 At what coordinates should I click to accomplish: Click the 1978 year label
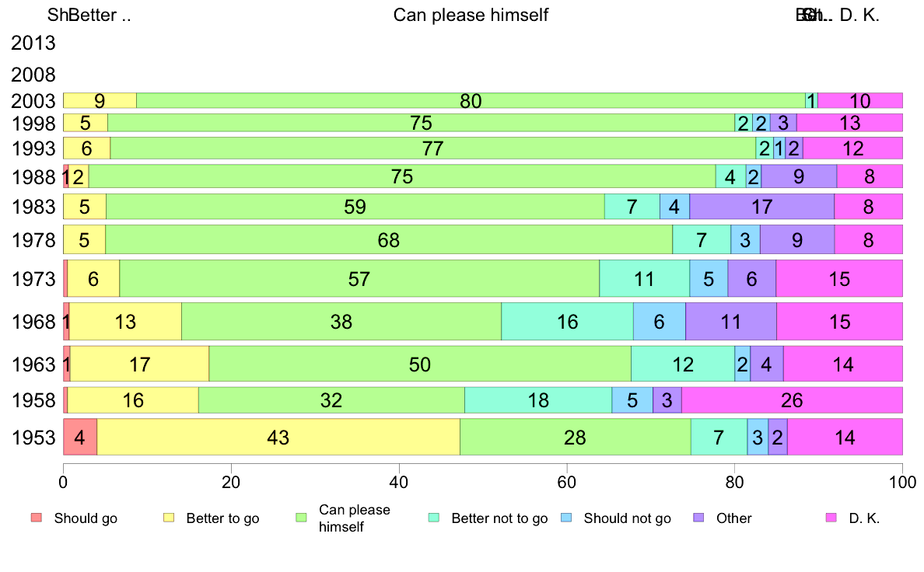(33, 239)
